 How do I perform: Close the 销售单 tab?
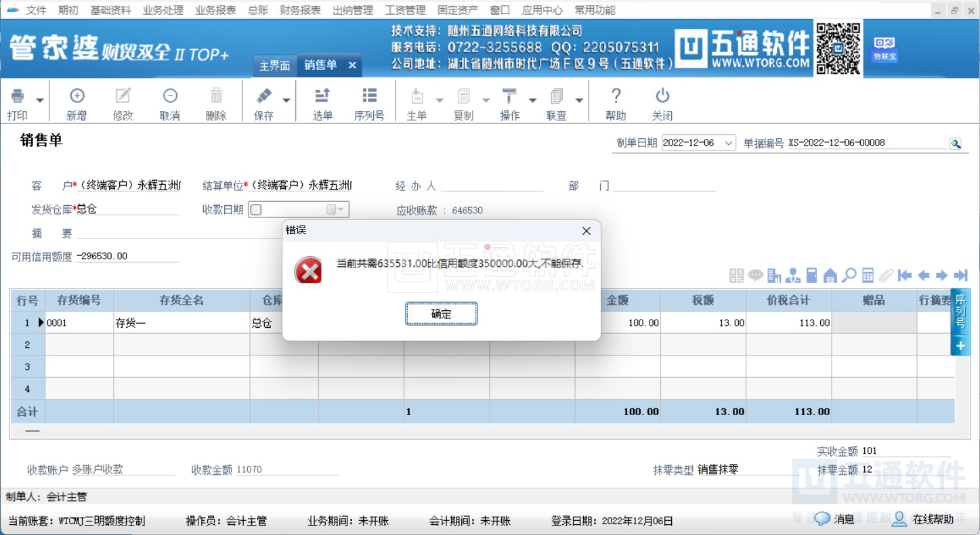(352, 65)
